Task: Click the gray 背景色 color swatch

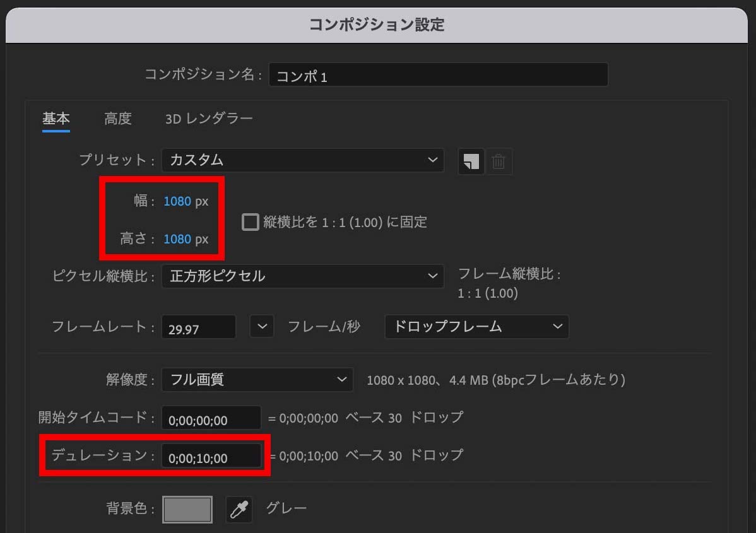Action: pos(187,510)
